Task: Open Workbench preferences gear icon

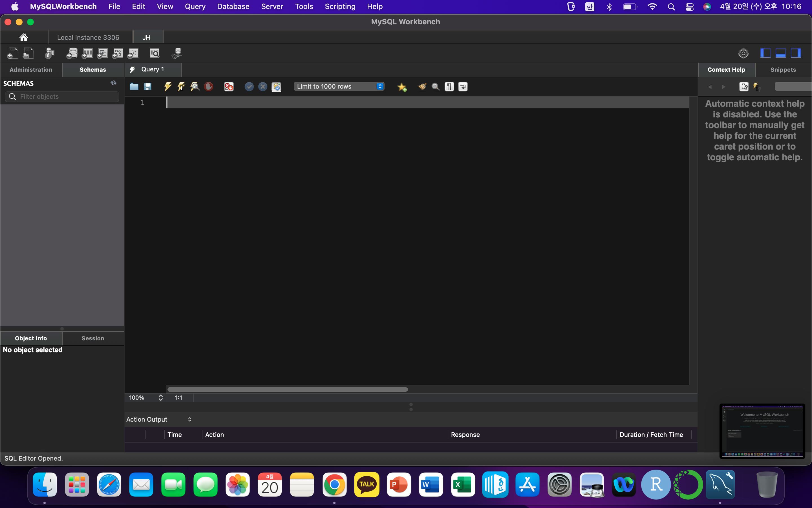Action: pyautogui.click(x=743, y=53)
